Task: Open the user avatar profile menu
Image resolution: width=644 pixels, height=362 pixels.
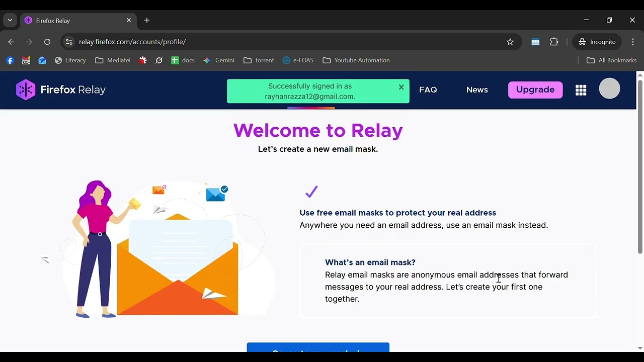Action: [x=609, y=89]
